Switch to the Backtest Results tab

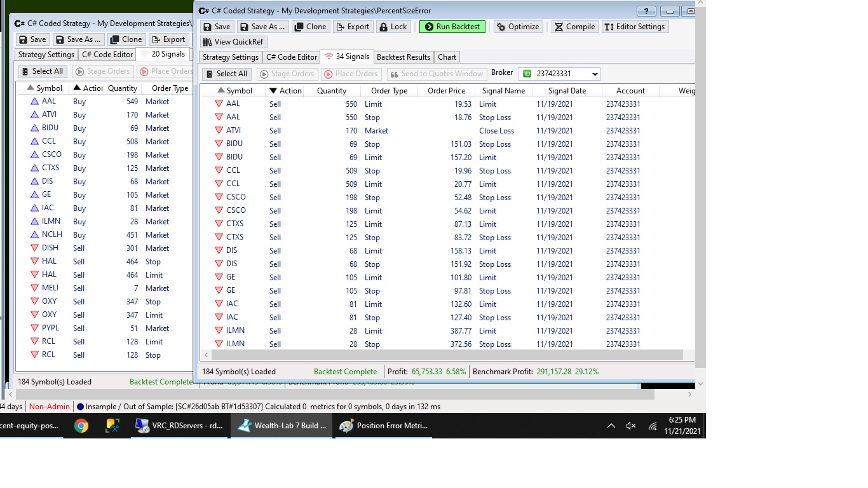point(403,57)
